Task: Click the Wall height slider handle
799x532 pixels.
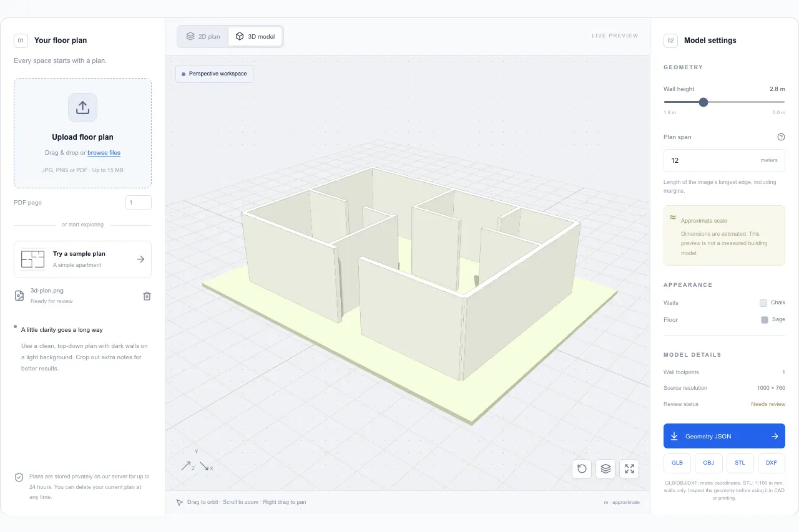Action: [x=703, y=102]
